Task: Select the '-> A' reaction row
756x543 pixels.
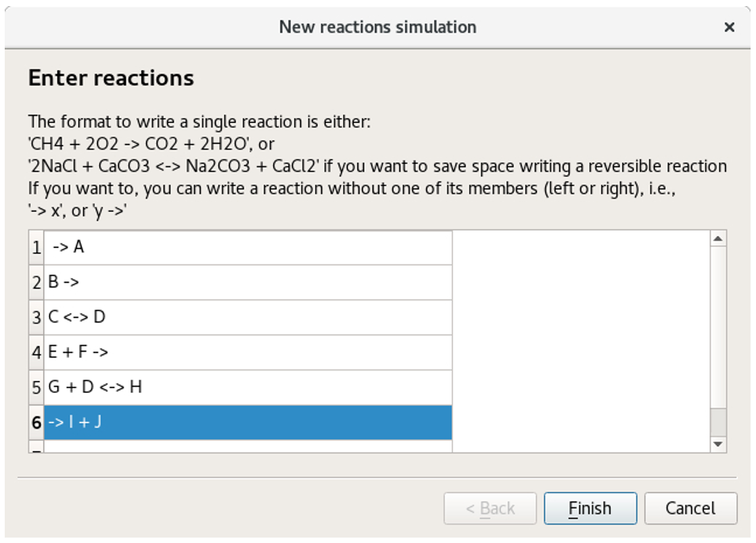Action: [x=203, y=246]
